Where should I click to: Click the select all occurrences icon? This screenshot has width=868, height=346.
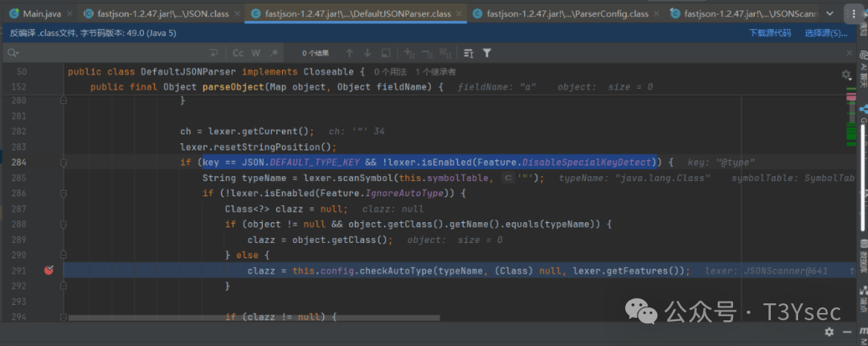tap(445, 53)
